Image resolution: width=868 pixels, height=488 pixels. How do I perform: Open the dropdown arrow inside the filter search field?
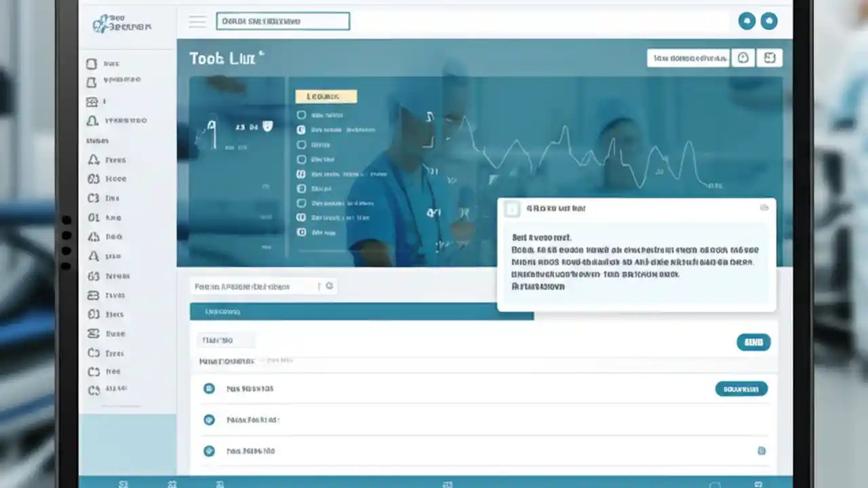[329, 286]
